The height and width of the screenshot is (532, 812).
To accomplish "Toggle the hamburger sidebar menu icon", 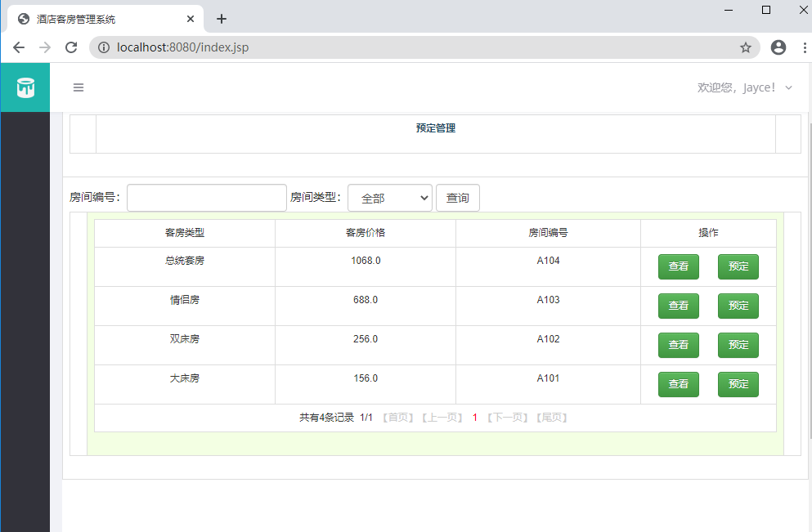I will pos(79,87).
